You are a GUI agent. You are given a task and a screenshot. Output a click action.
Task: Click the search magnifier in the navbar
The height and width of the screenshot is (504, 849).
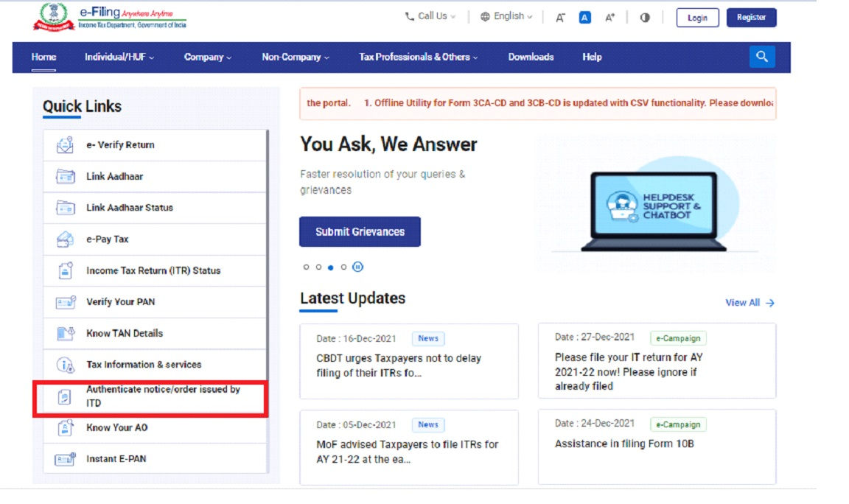point(763,56)
